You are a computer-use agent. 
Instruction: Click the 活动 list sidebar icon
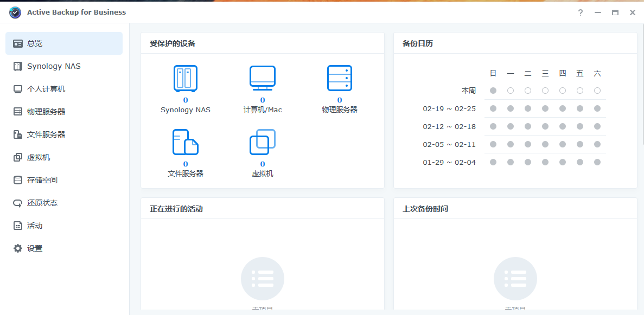pos(18,226)
